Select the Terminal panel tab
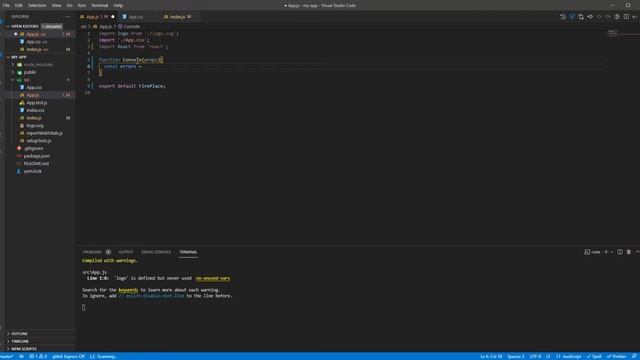Image resolution: width=640 pixels, height=360 pixels. [x=188, y=252]
